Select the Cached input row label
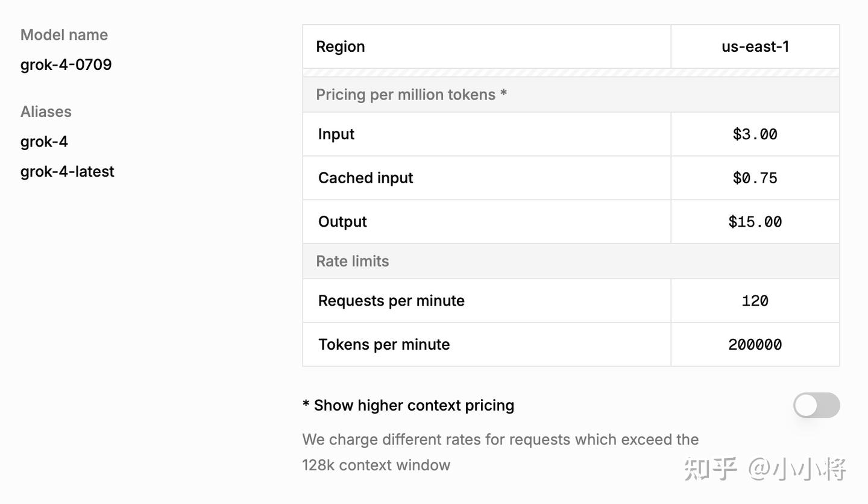The image size is (868, 504). click(x=365, y=178)
